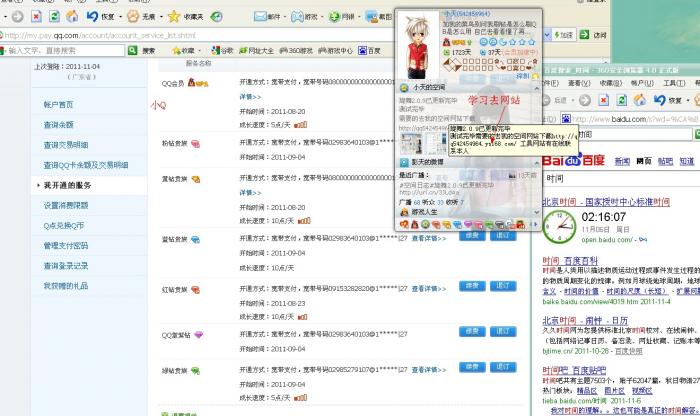Open 管理支付密码 in left sidebar
The height and width of the screenshot is (416, 700).
coord(66,245)
